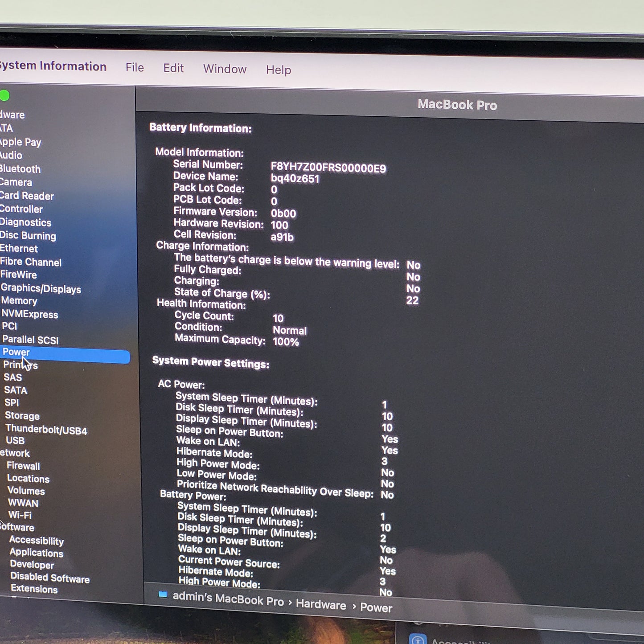Viewport: 644px width, 644px height.
Task: Click the Maximum Capacity value 100%
Action: tap(286, 342)
